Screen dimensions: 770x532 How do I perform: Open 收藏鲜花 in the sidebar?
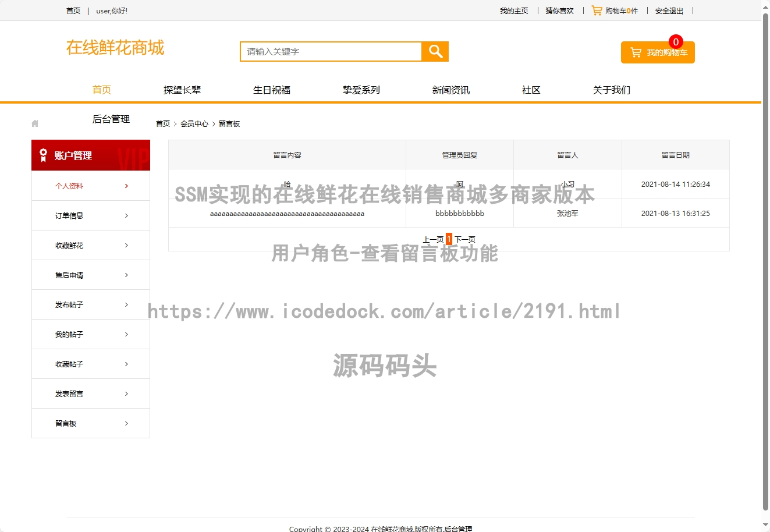coord(69,246)
